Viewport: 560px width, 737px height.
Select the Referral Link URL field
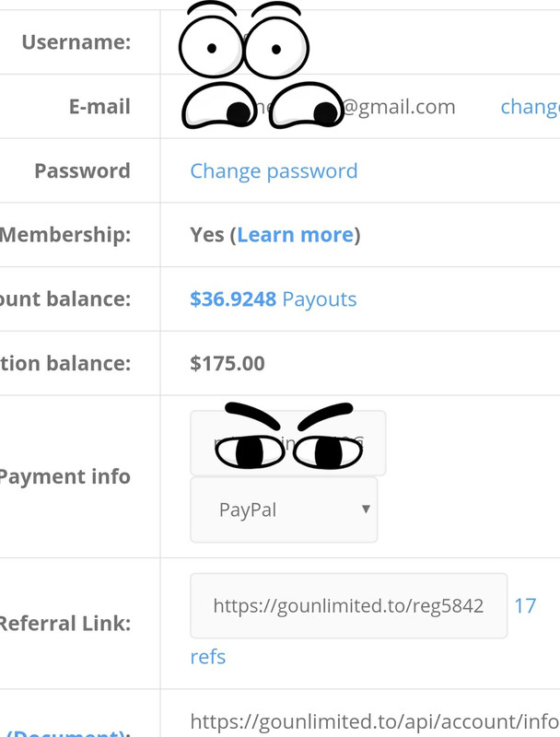(348, 606)
